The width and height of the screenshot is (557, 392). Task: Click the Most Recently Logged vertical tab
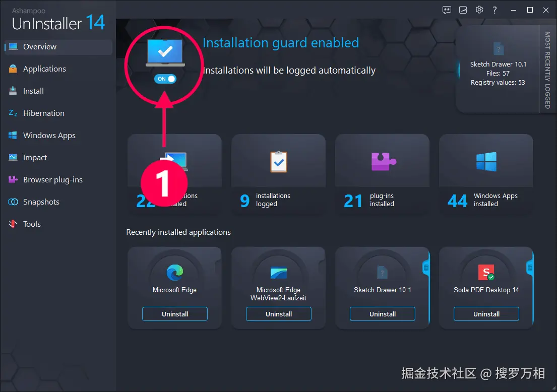pos(547,70)
